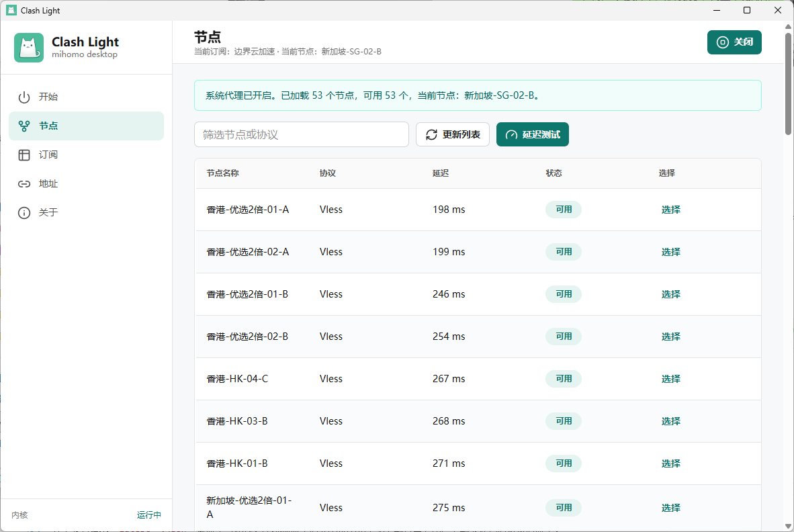Click the stop icon in 关闭 button

[723, 42]
